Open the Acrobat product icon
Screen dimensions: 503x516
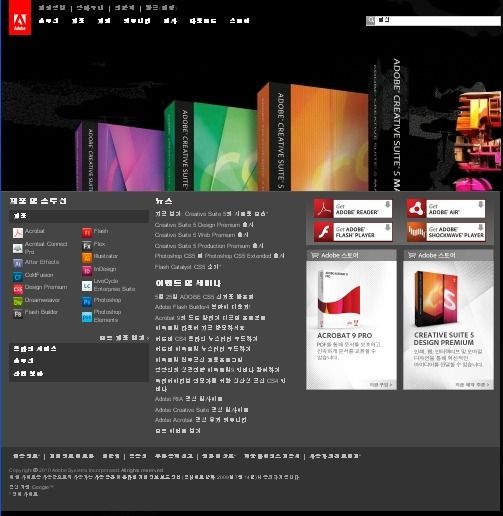pyautogui.click(x=18, y=232)
